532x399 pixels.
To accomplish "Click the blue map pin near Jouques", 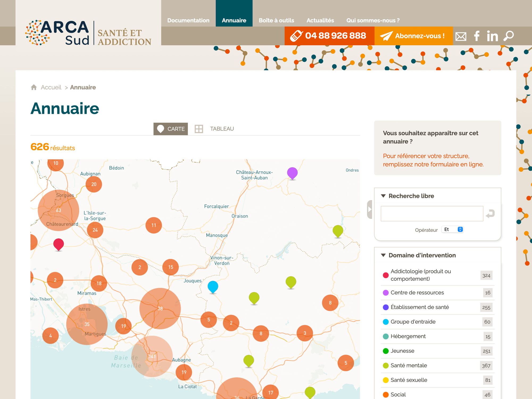I will [x=213, y=286].
